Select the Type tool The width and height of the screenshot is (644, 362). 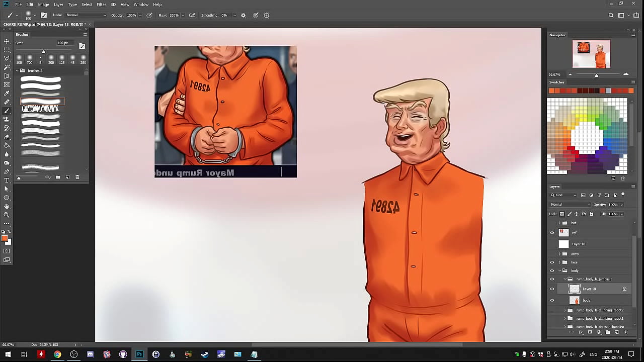7,180
